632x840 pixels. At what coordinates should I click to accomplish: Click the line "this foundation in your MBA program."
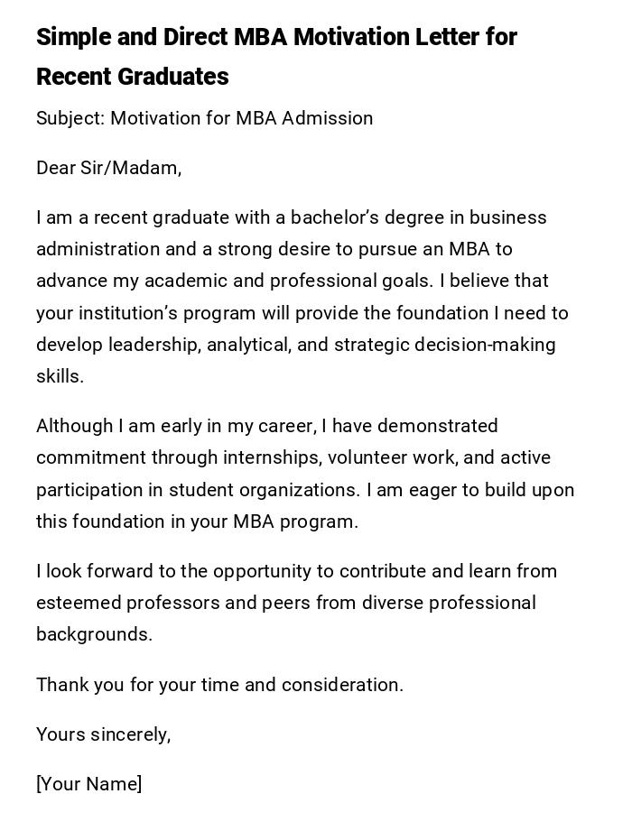pos(197,522)
